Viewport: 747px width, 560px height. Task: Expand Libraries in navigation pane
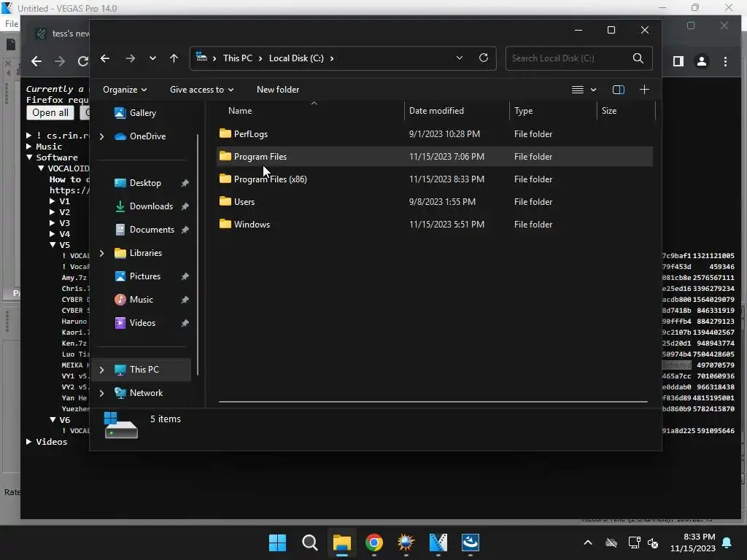pos(101,253)
